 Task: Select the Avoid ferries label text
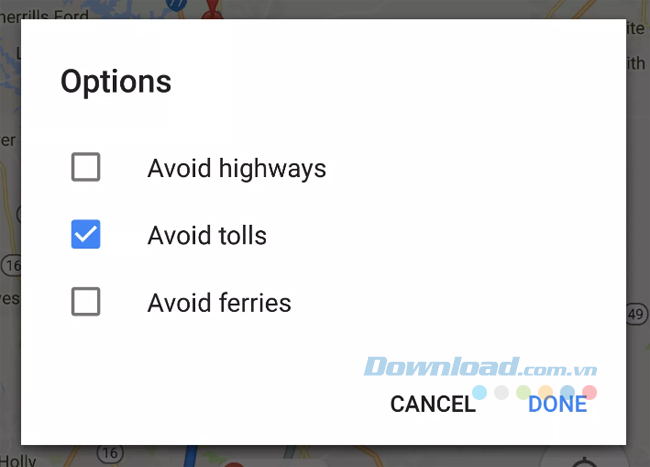pyautogui.click(x=219, y=302)
